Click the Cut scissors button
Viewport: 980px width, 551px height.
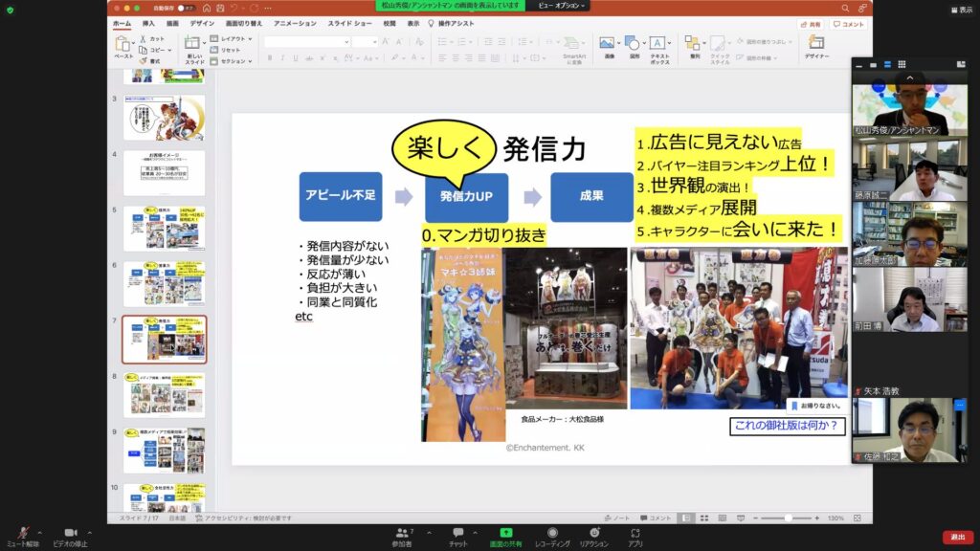pos(152,38)
